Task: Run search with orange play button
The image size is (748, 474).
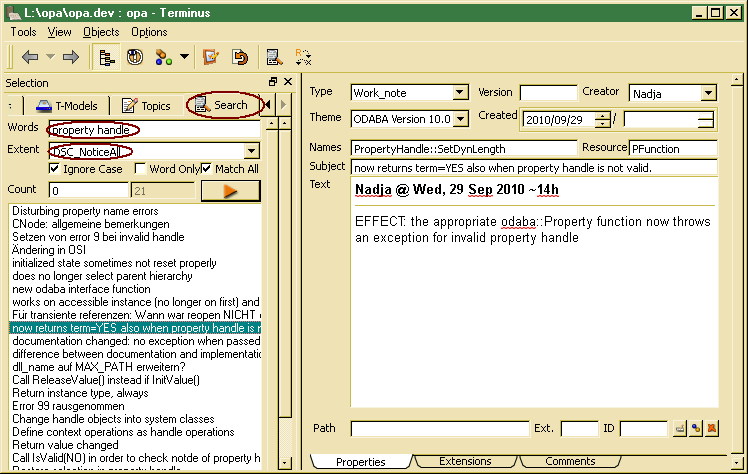Action: click(237, 190)
